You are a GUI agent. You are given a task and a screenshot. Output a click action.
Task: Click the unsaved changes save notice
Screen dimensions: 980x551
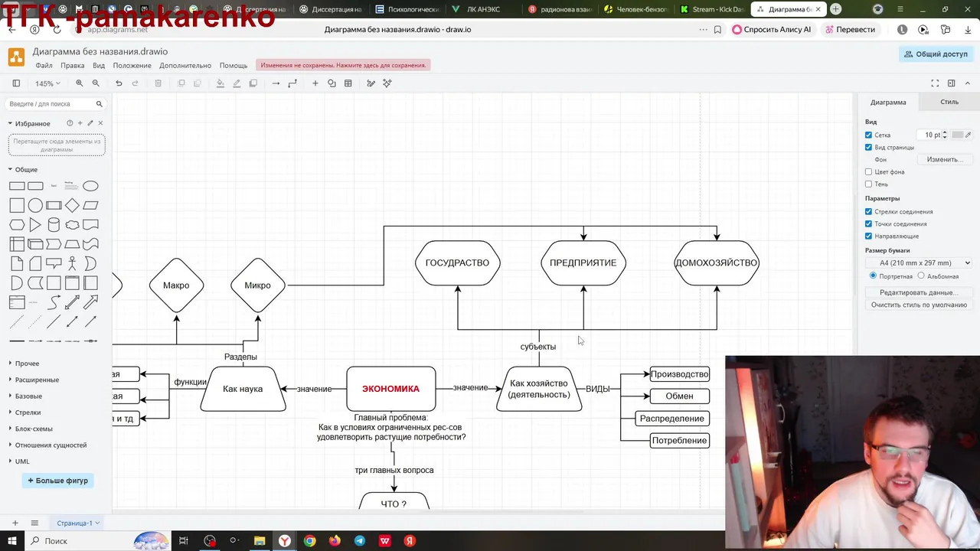point(343,65)
